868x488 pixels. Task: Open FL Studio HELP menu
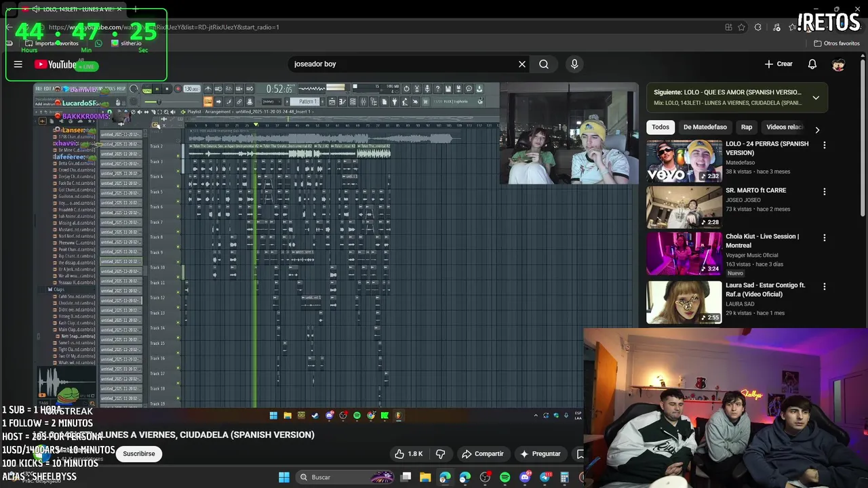(x=121, y=88)
